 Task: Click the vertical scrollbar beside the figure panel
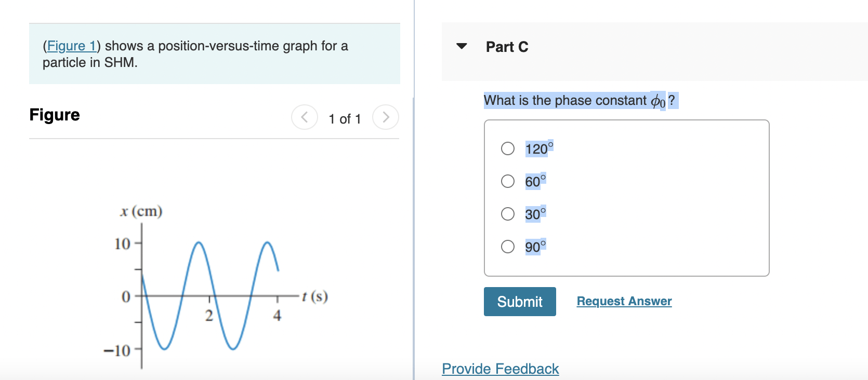(414, 234)
